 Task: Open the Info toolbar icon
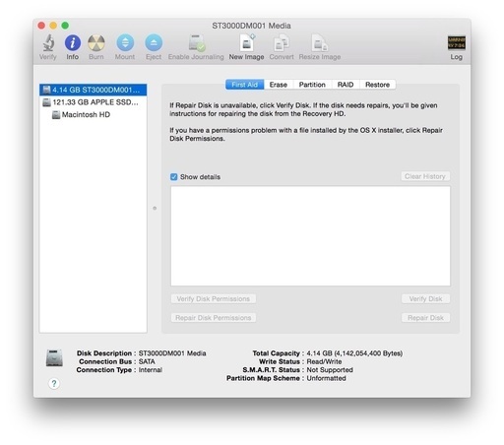(x=73, y=43)
